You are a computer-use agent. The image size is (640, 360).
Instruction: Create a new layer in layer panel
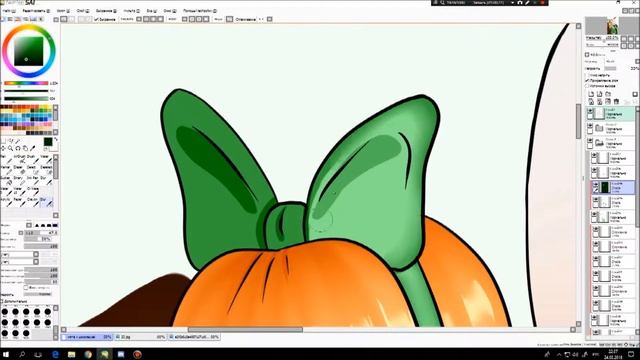(x=591, y=94)
